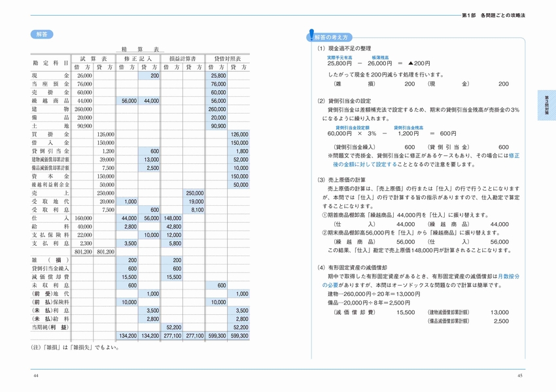Image resolution: width=556 pixels, height=392 pixels.
Task: Click the 当座預金 row label
Action: tap(51, 84)
